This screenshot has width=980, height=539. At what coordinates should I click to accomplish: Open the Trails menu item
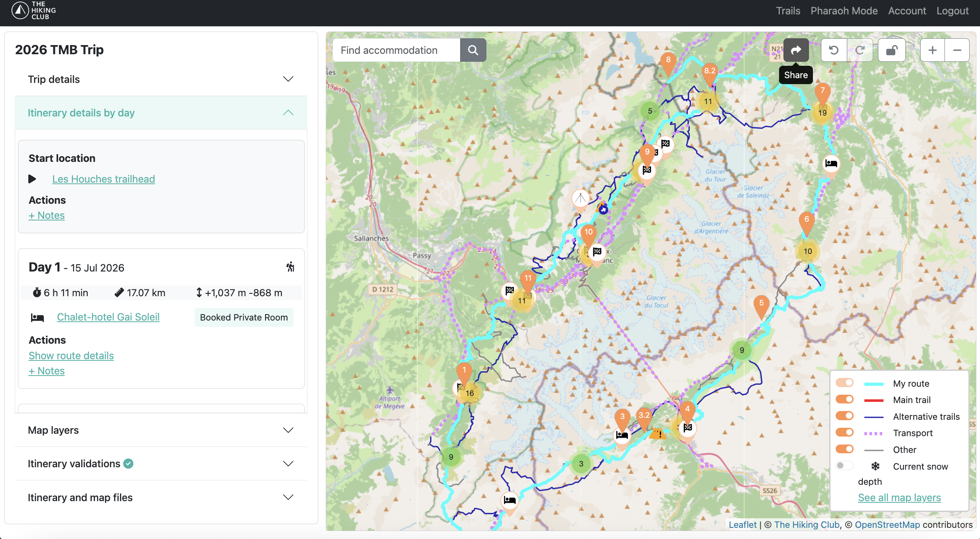coord(788,11)
